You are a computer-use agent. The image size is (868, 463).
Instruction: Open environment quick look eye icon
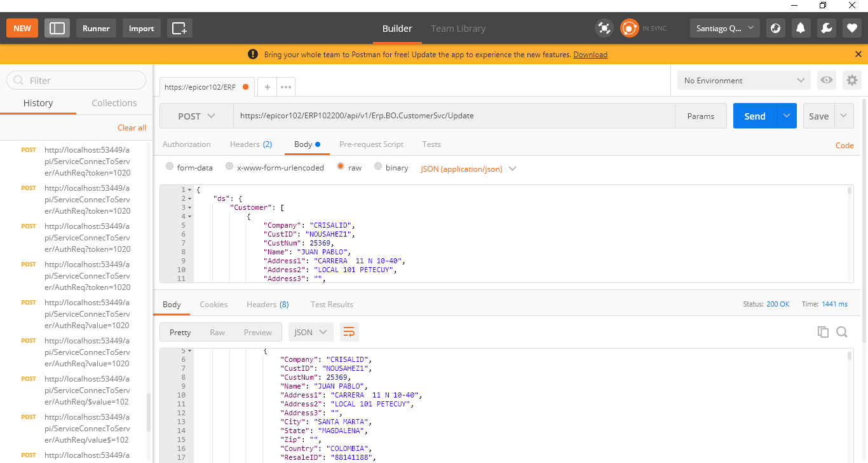tap(827, 80)
